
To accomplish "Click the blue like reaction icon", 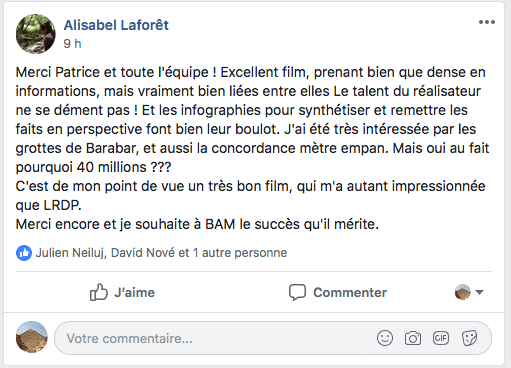I will coord(24,253).
